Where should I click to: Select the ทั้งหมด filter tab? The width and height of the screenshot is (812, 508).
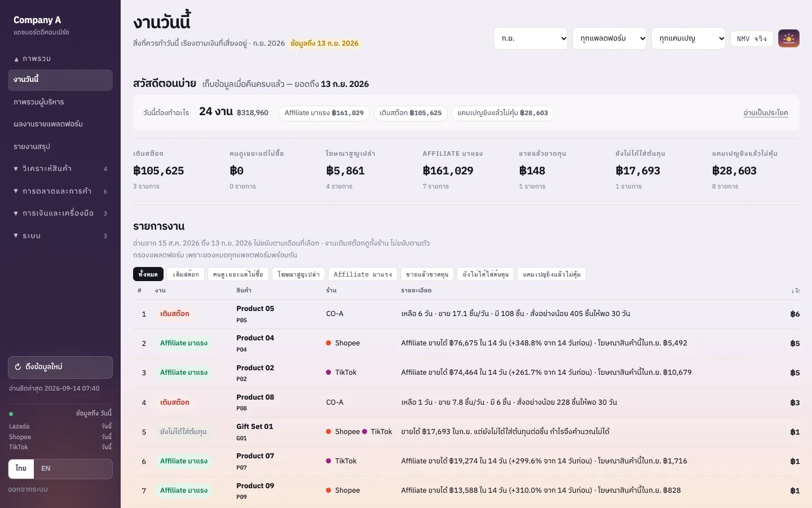pos(148,274)
